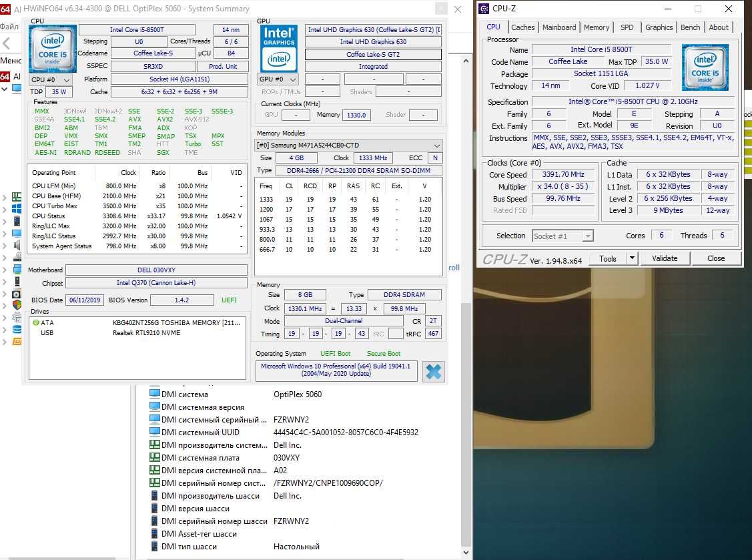The image size is (752, 560).
Task: Switch to the Graphics tab in CPU-Z
Action: tap(659, 27)
